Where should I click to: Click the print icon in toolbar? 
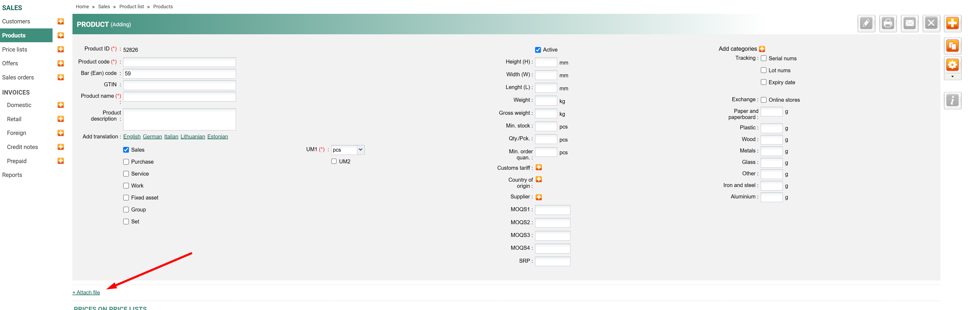coord(888,24)
